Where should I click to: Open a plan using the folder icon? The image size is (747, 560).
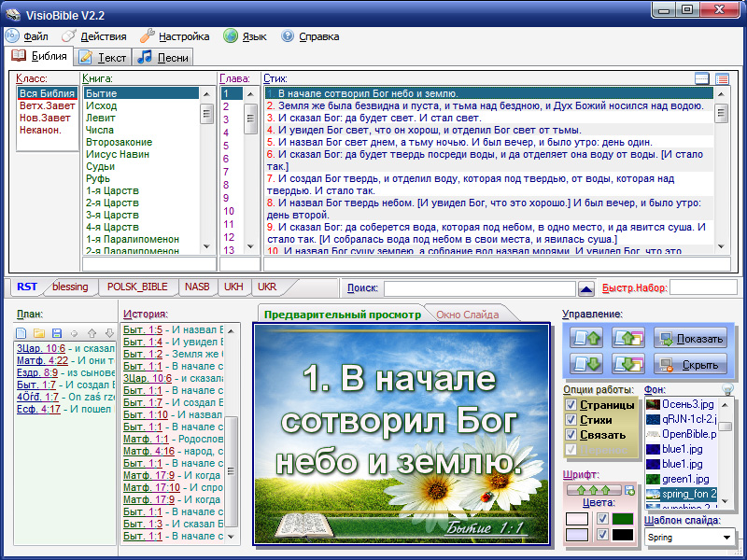tap(39, 332)
